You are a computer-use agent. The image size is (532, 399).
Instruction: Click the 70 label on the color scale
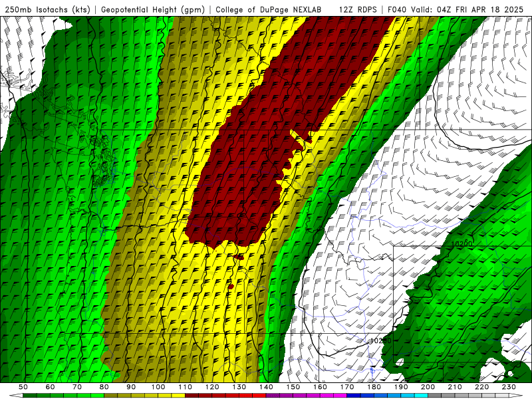[77, 387]
